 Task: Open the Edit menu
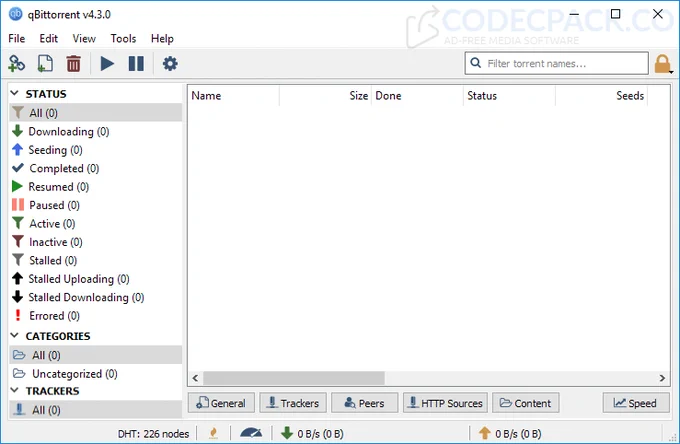tap(49, 39)
